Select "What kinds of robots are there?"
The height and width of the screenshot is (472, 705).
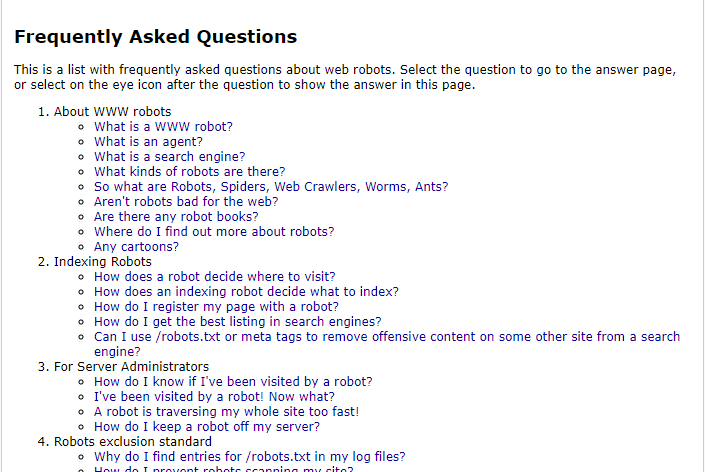pyautogui.click(x=189, y=172)
